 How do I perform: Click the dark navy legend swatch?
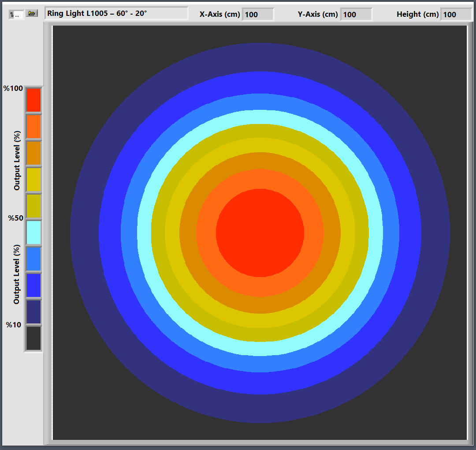(x=33, y=312)
